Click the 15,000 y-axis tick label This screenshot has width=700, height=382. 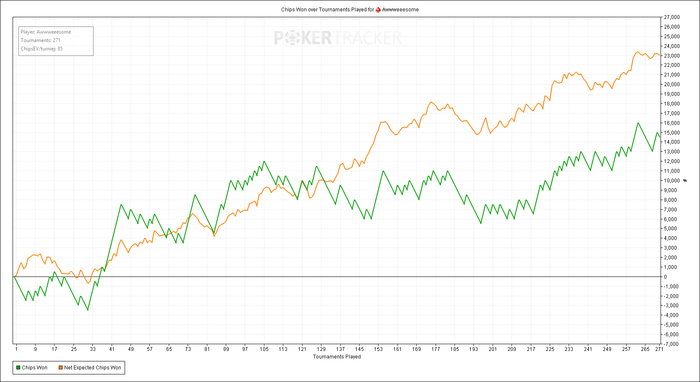click(671, 133)
